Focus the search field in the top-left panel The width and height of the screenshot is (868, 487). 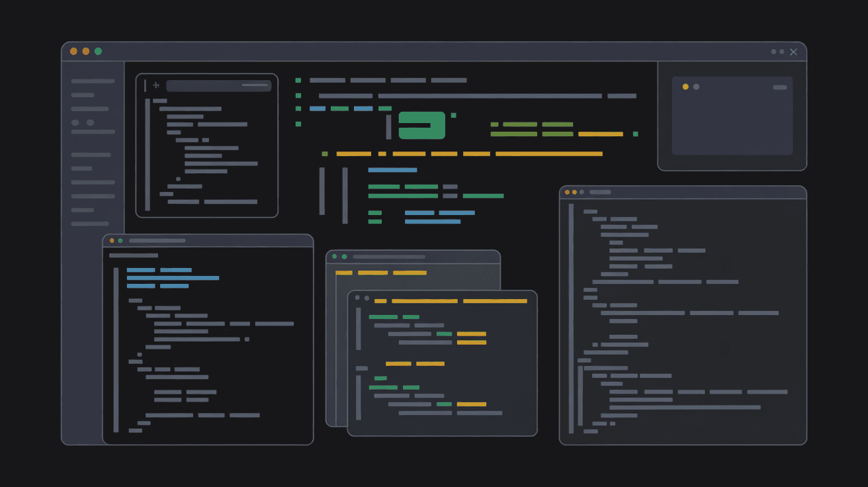218,85
